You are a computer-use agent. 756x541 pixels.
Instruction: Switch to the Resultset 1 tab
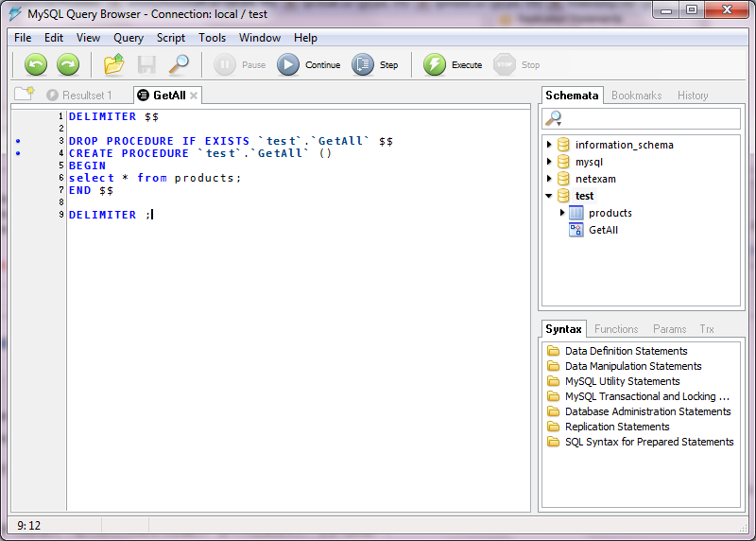coord(79,96)
